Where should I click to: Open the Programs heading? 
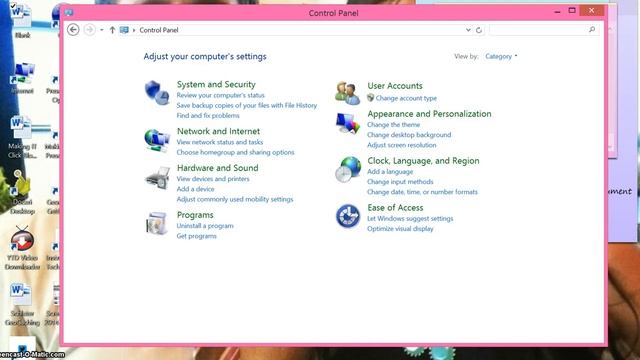pyautogui.click(x=195, y=215)
